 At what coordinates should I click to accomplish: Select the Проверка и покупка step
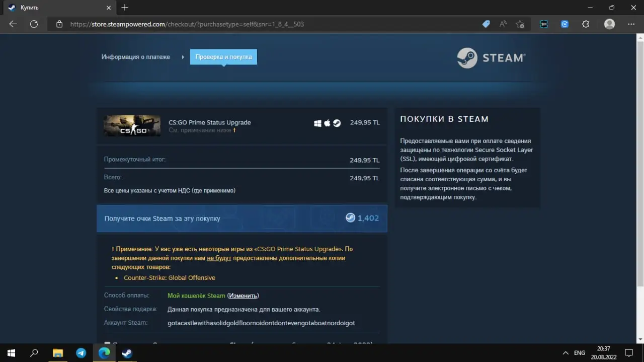(223, 57)
